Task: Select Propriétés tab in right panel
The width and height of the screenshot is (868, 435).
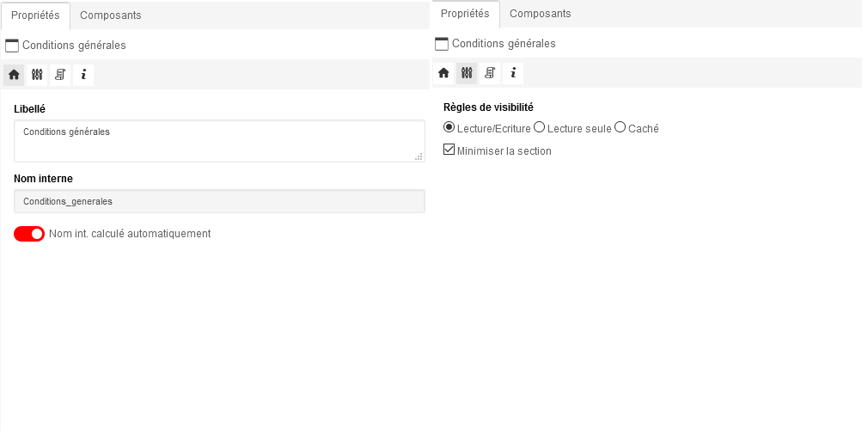Action: (465, 14)
